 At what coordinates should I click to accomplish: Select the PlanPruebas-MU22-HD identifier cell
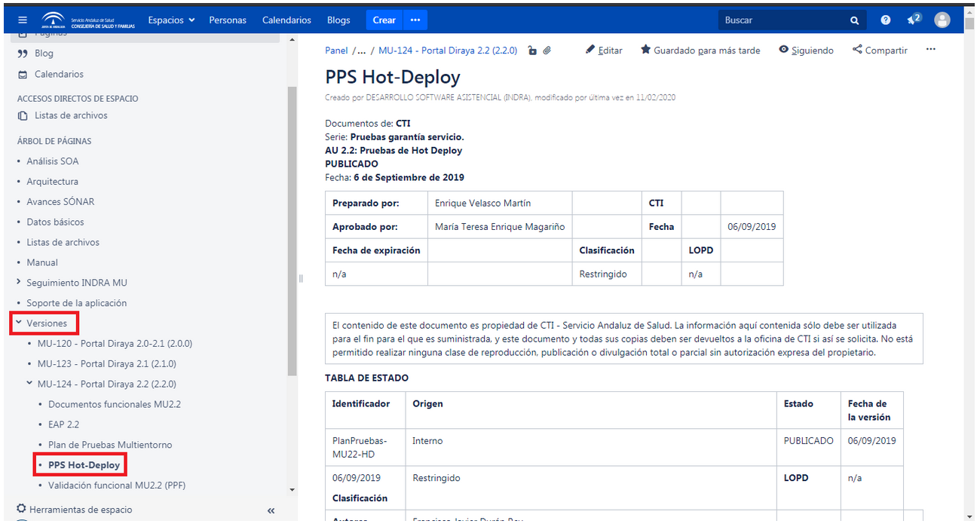[366, 448]
